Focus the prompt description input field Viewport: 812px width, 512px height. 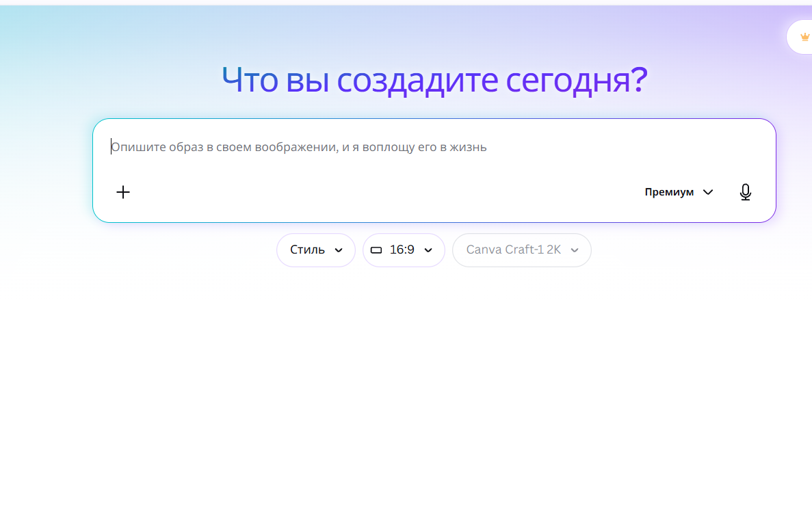pyautogui.click(x=434, y=147)
